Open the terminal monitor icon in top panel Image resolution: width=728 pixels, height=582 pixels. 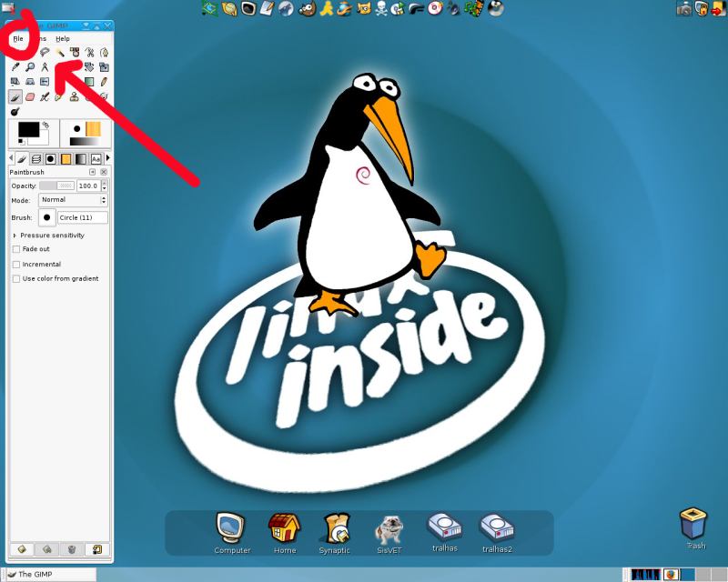tap(248, 8)
